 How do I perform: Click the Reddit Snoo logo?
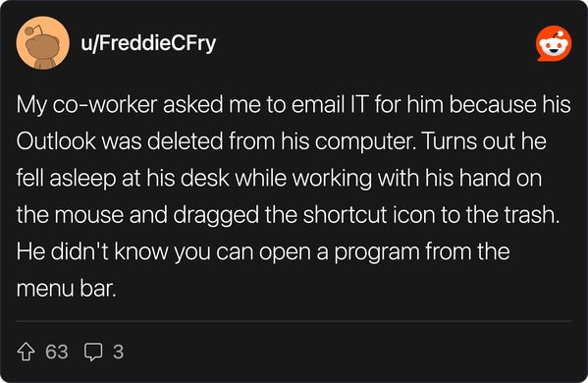(554, 43)
